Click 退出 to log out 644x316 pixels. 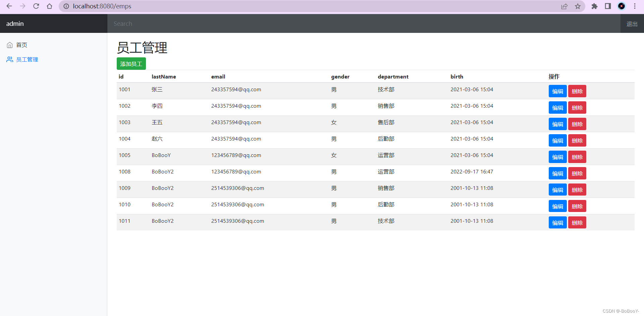(x=632, y=24)
